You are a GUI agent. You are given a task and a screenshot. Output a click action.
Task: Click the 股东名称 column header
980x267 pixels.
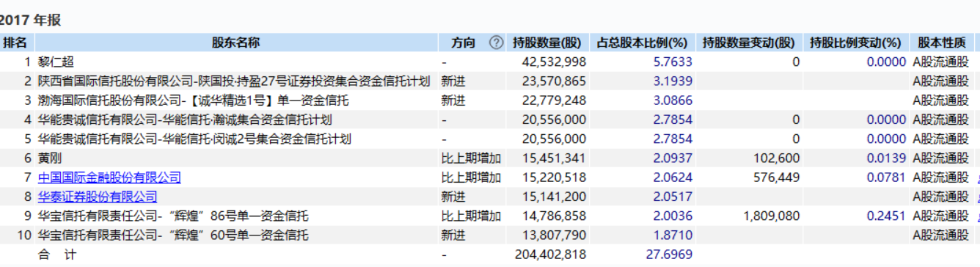pyautogui.click(x=236, y=43)
